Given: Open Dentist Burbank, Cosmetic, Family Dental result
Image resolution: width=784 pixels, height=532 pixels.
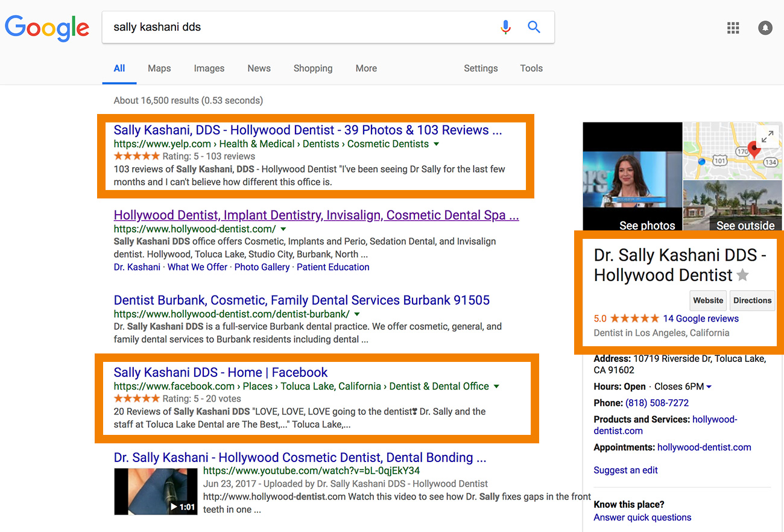Looking at the screenshot, I should [302, 300].
